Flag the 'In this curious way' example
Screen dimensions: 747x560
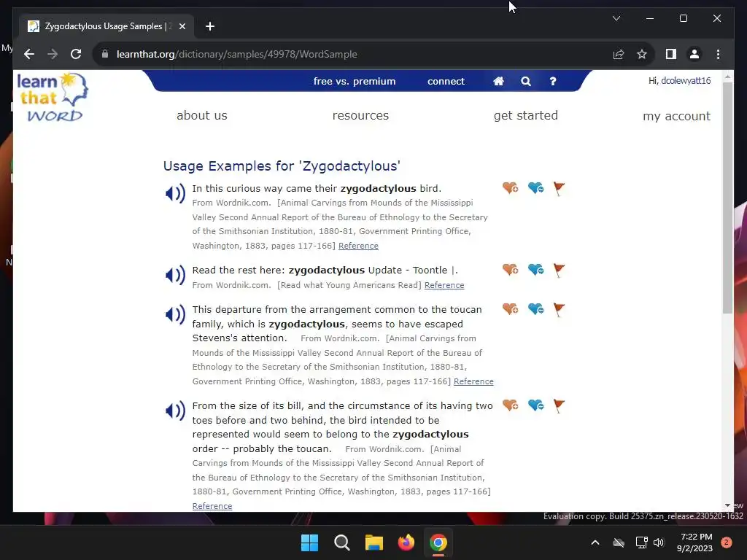559,189
